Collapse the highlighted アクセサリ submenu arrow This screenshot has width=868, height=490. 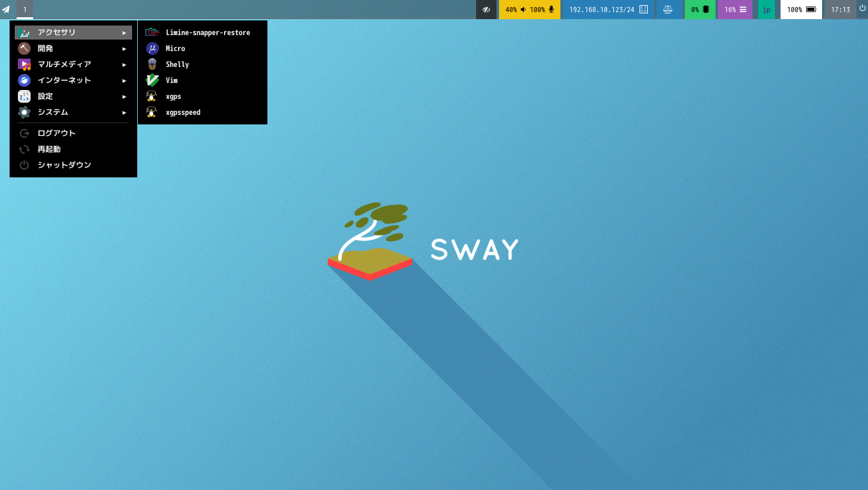[124, 33]
